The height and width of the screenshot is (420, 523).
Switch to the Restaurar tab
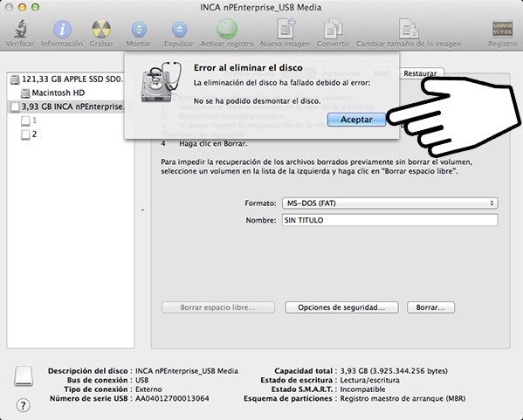(420, 73)
